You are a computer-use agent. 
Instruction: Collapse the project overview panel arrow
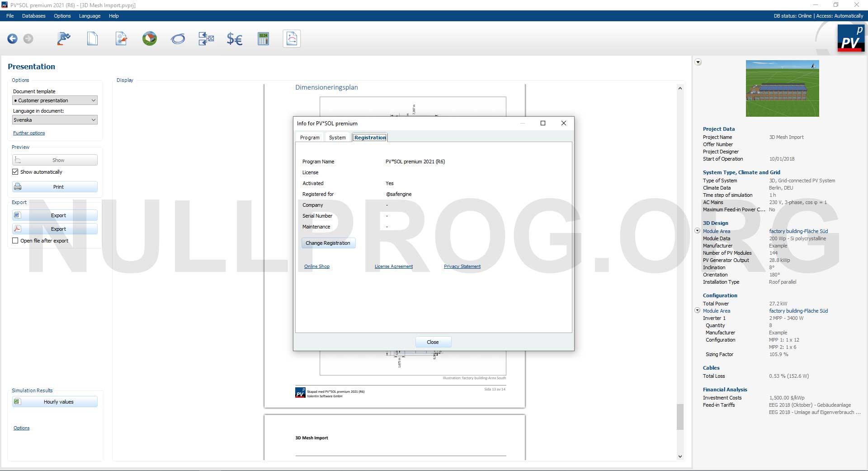point(698,62)
